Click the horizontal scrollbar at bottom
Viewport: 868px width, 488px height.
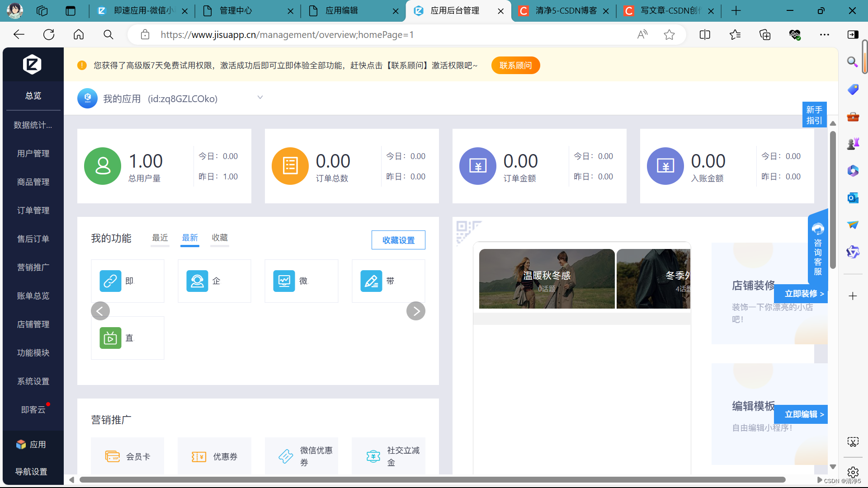[432, 480]
